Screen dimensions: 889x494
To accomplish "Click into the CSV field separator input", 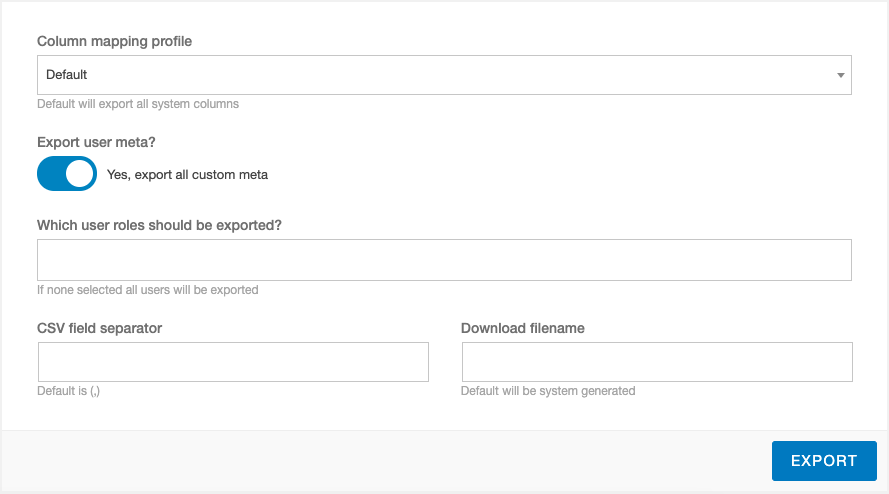I will click(233, 362).
